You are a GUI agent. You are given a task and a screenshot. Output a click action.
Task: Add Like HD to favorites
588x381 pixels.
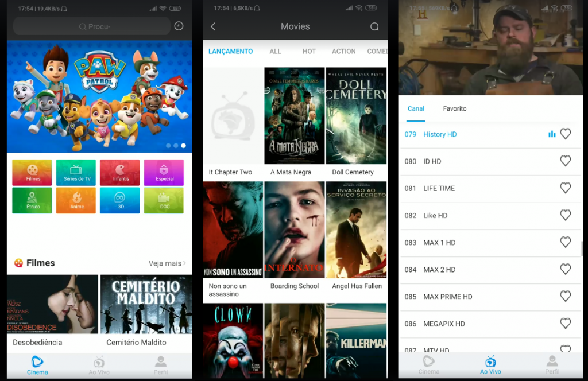point(566,215)
